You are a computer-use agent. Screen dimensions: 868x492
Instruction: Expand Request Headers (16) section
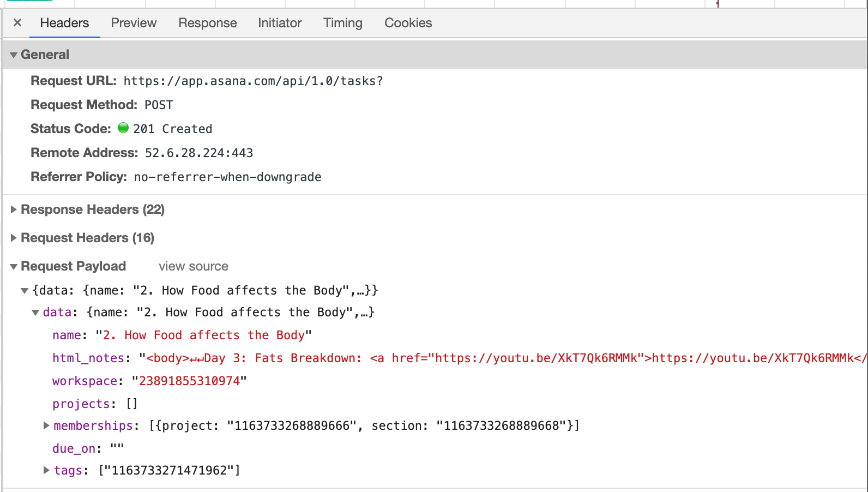point(14,238)
